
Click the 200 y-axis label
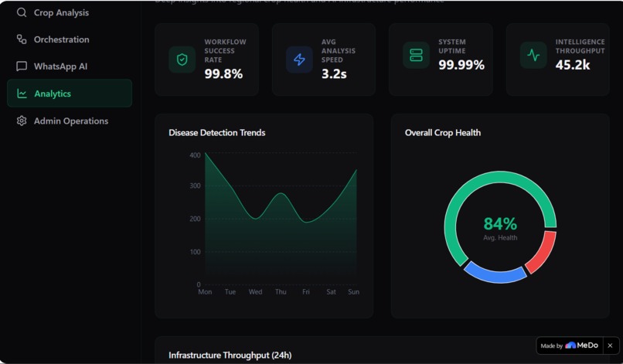coord(195,219)
